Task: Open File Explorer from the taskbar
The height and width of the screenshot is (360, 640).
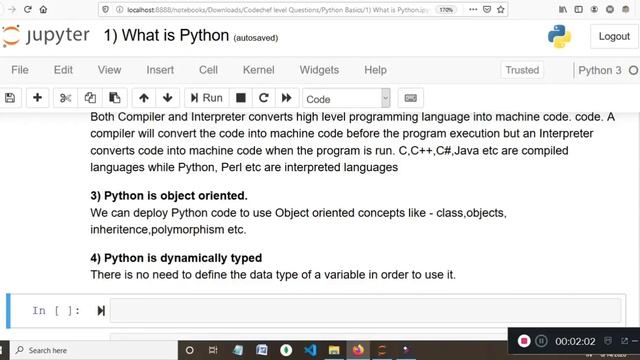Action: pyautogui.click(x=334, y=350)
